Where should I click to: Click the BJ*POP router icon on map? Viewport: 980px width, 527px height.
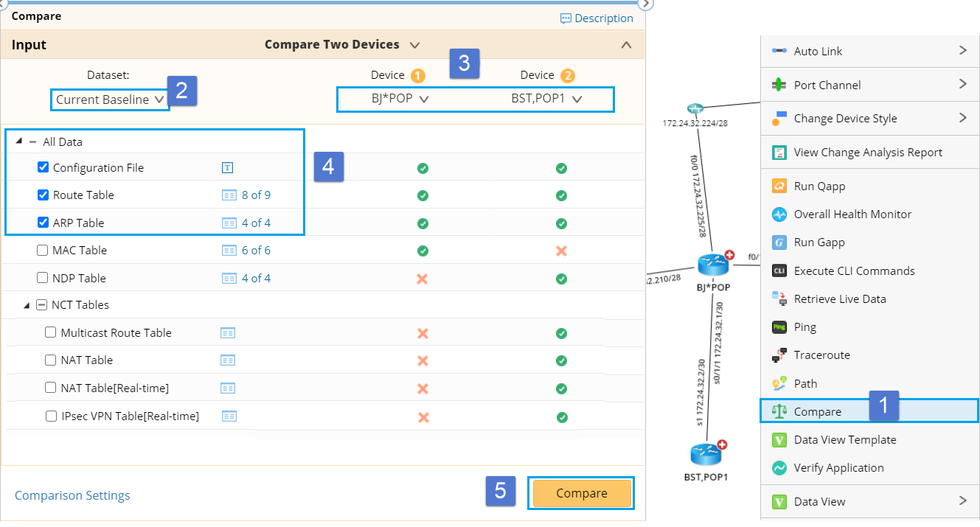click(x=713, y=266)
